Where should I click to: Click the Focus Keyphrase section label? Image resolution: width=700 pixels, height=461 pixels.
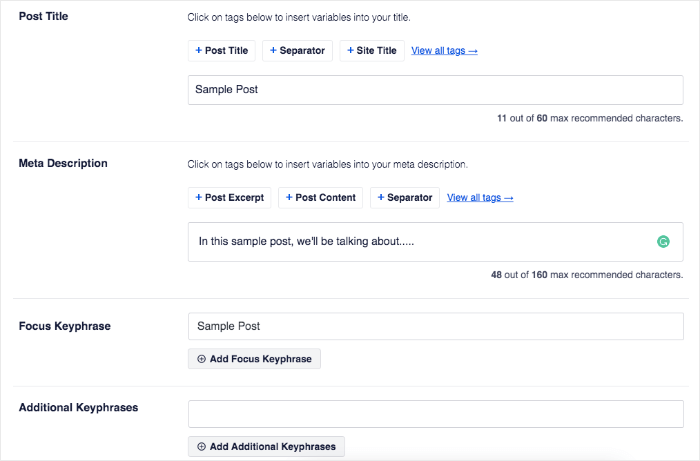tap(65, 326)
